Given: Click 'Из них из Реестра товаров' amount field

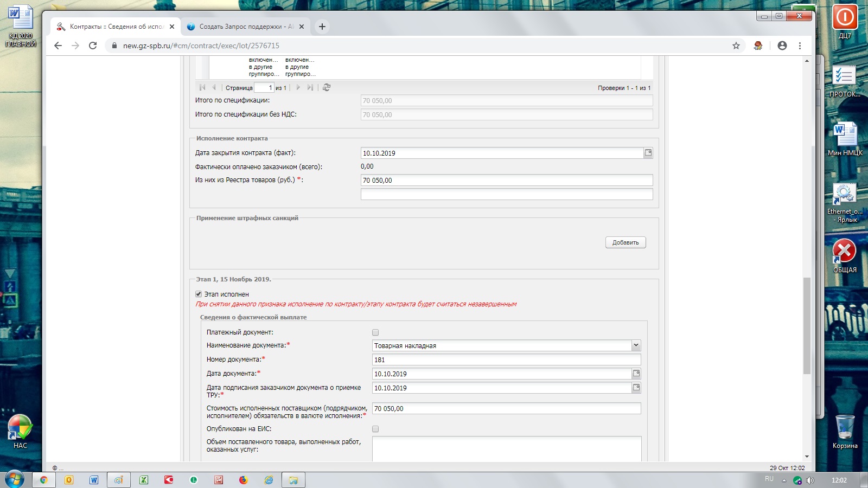Looking at the screenshot, I should [507, 180].
